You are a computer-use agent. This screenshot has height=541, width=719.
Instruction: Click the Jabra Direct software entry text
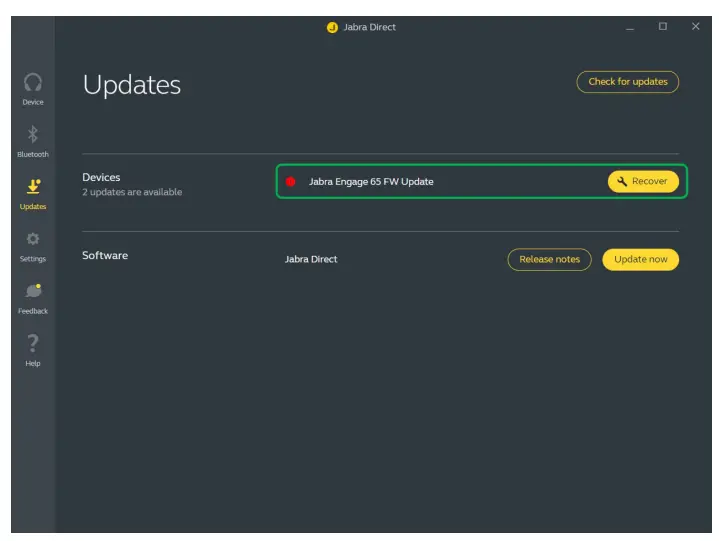[311, 259]
